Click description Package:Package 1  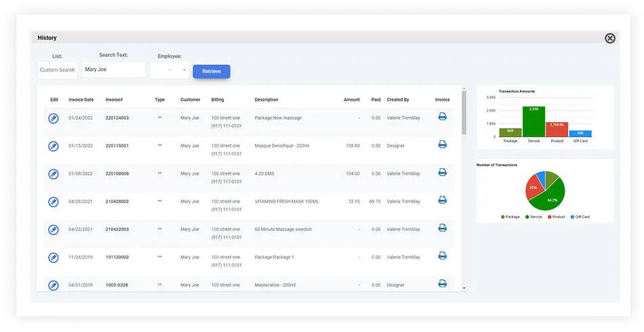coord(274,257)
